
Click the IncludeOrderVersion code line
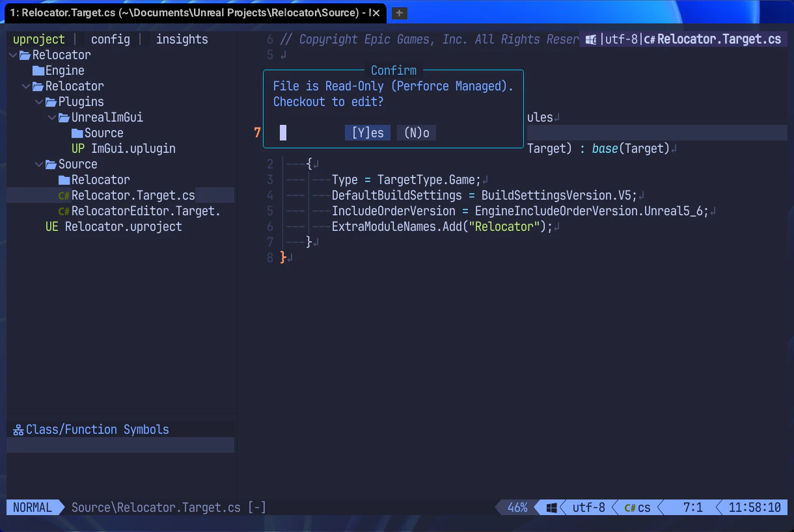pyautogui.click(x=520, y=211)
